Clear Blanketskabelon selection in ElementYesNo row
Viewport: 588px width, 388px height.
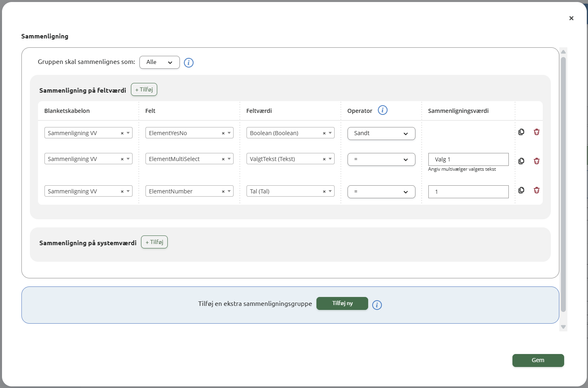tap(122, 133)
